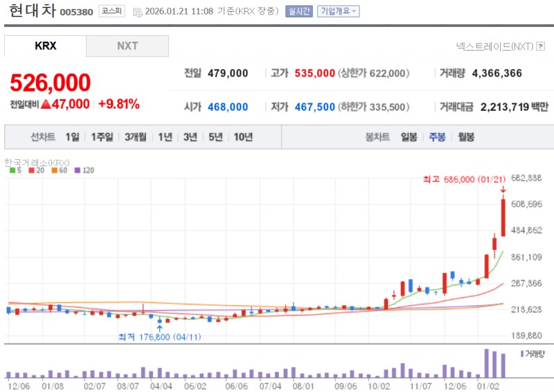Click the 시가 value 468,000
The width and height of the screenshot is (554, 392).
tap(228, 107)
